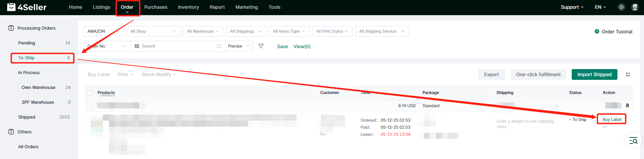Click the three-dot more actions icon
Viewport: 644px width, 159px height.
tap(605, 127)
